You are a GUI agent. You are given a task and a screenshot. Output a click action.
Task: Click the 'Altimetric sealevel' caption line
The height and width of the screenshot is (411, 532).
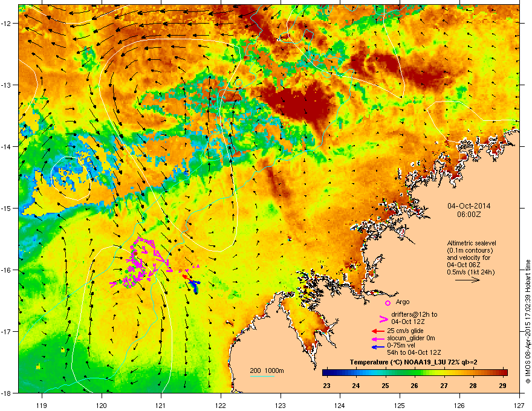tap(472, 243)
